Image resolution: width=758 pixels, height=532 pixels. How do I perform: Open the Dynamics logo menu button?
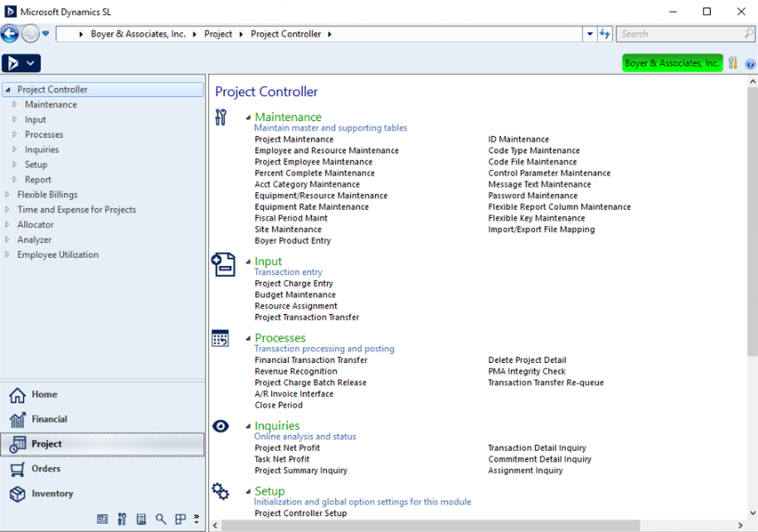point(22,63)
